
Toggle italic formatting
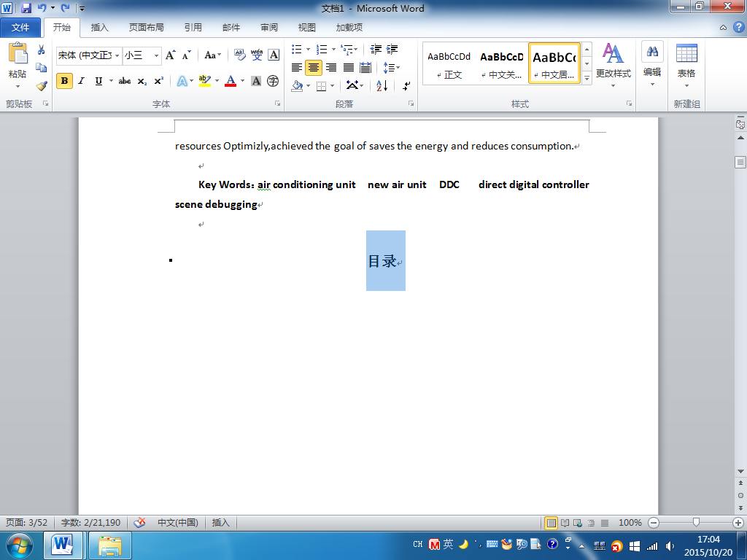pyautogui.click(x=82, y=81)
